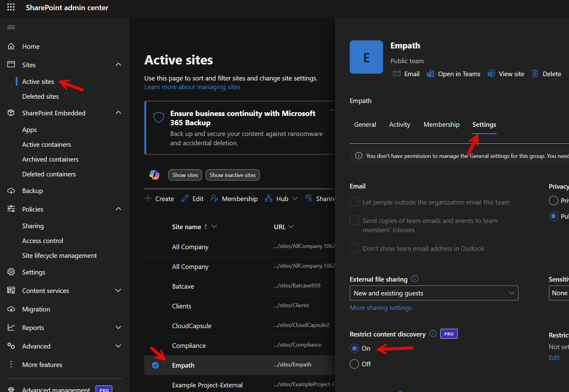
Task: Click the Content services icon
Action: (11, 291)
